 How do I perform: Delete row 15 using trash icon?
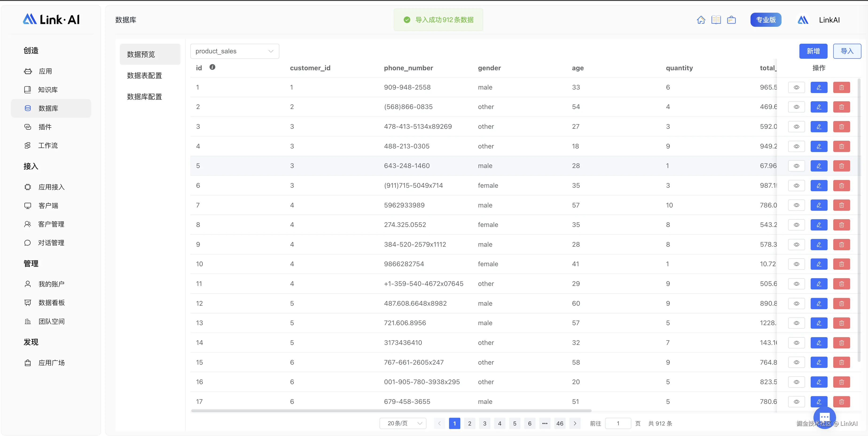point(841,362)
